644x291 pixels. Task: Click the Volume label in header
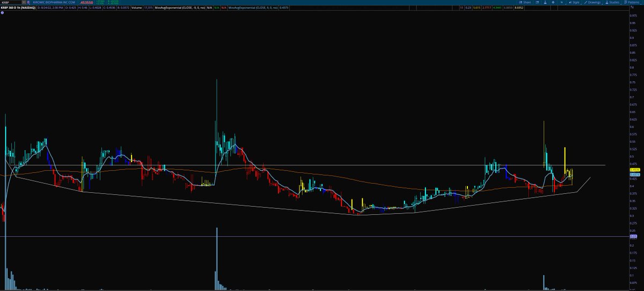coord(136,8)
